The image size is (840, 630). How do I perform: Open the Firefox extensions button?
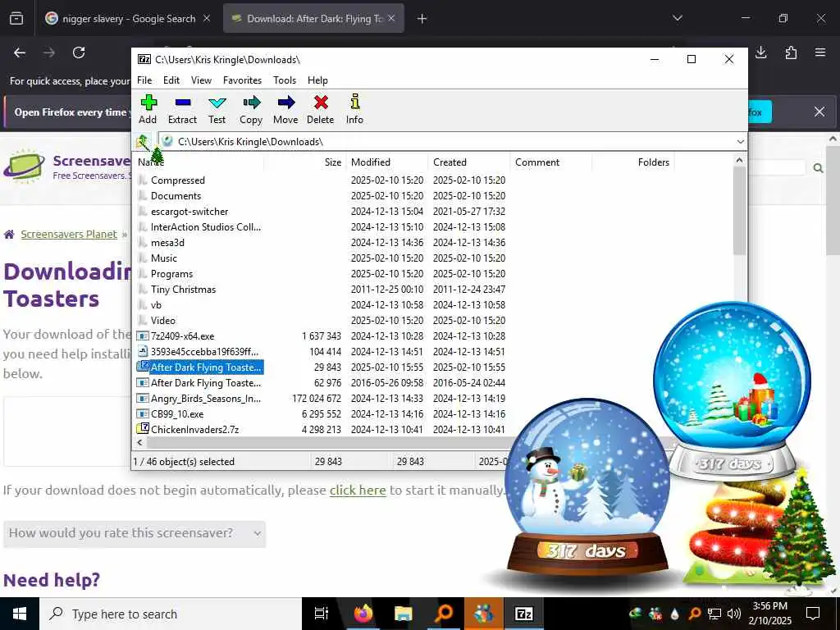(791, 52)
